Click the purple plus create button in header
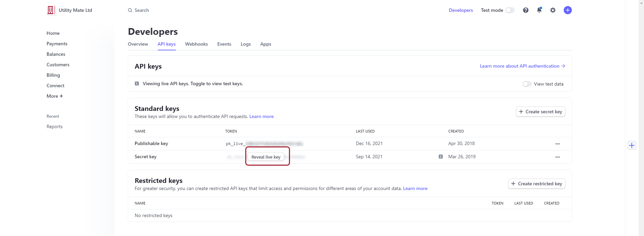 567,10
